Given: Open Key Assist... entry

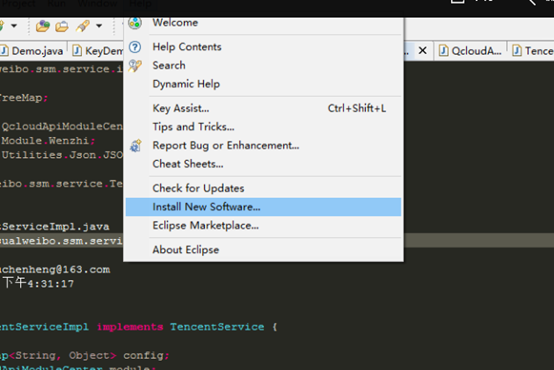Looking at the screenshot, I should 263,108.
